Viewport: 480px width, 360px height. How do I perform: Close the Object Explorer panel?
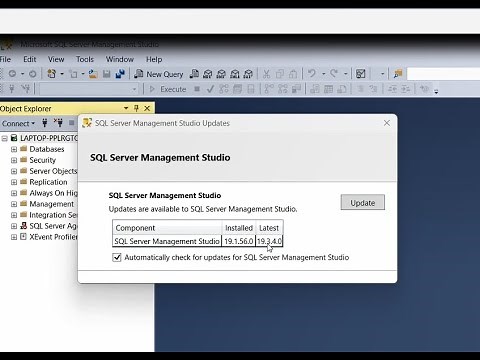tap(147, 108)
